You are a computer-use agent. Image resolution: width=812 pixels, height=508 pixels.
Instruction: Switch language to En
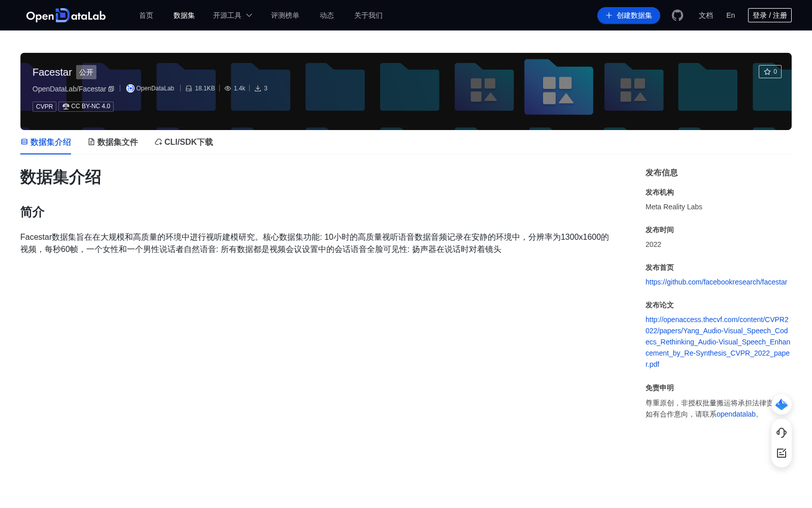click(730, 15)
